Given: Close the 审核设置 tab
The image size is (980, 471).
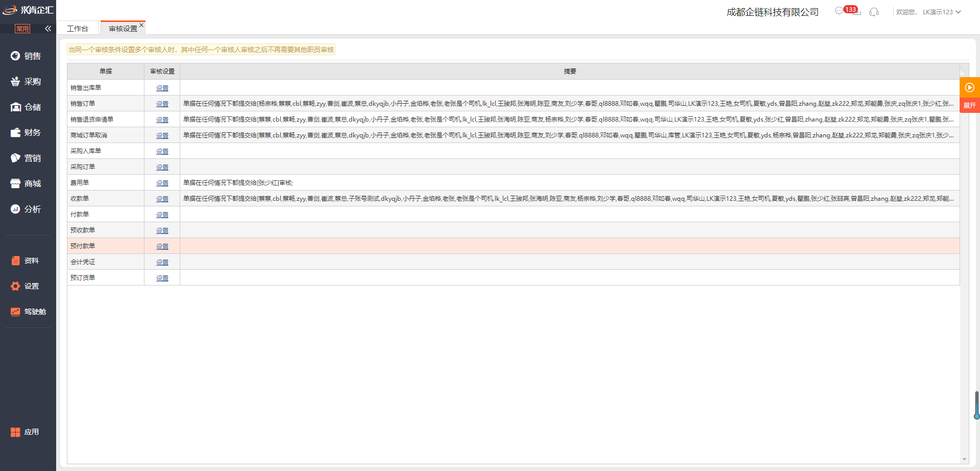Looking at the screenshot, I should point(141,25).
